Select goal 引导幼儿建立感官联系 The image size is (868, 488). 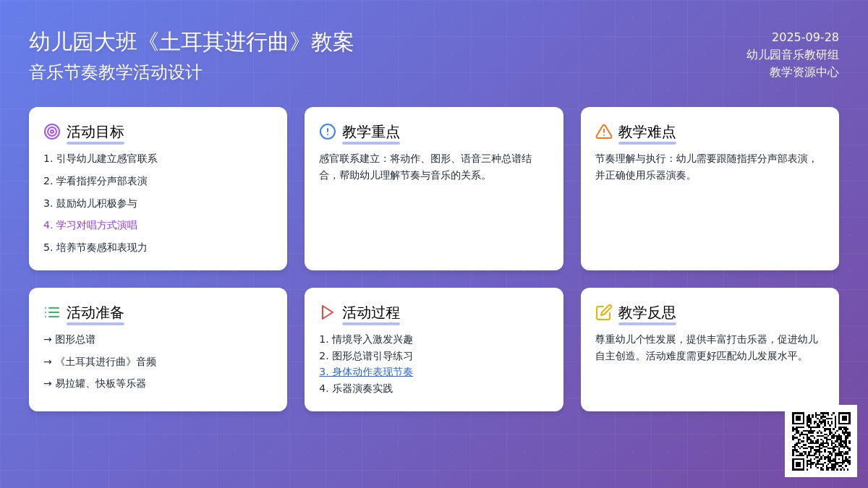pyautogui.click(x=101, y=158)
